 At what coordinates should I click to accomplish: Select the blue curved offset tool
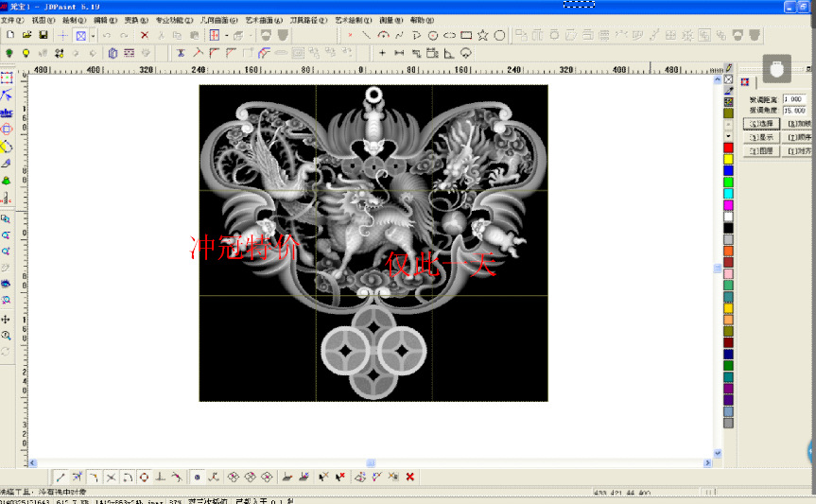(265, 53)
